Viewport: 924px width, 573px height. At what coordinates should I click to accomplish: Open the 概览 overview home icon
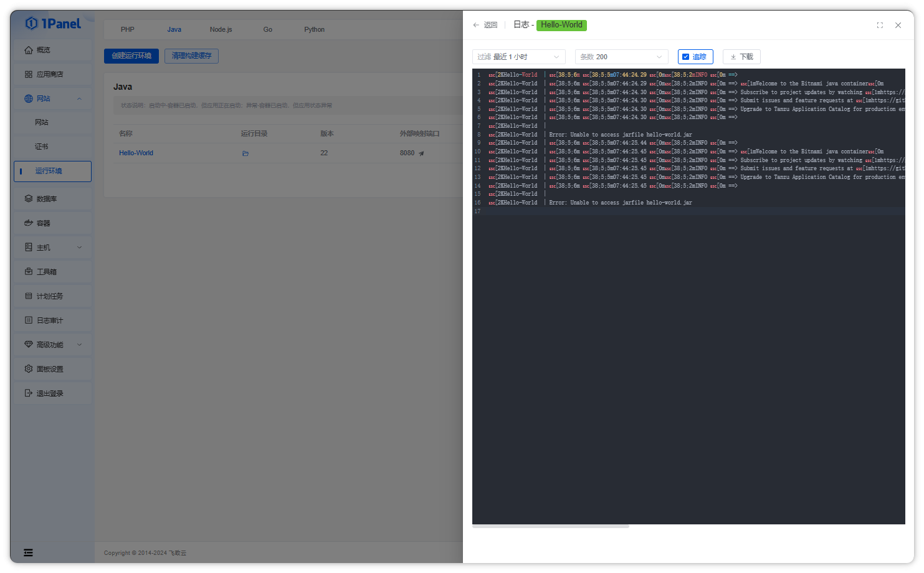click(x=29, y=50)
